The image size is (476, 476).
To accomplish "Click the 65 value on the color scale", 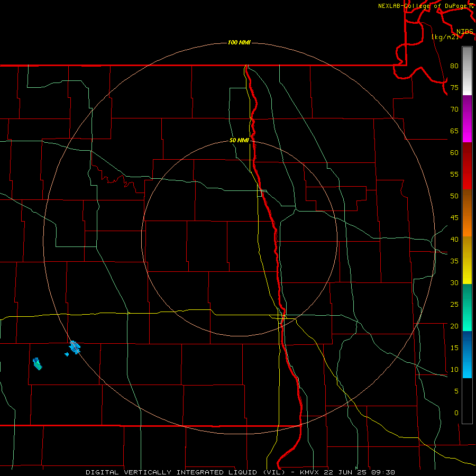I will pyautogui.click(x=454, y=131).
